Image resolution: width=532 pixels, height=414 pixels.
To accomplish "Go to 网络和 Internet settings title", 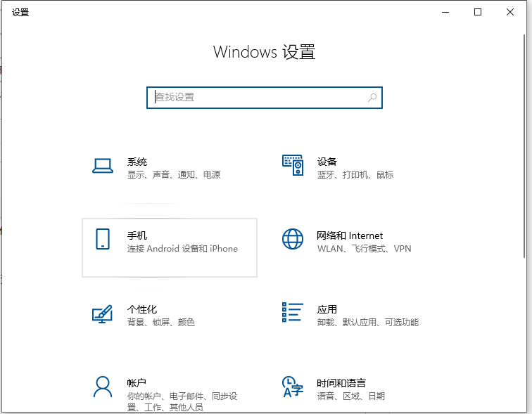I will 350,235.
